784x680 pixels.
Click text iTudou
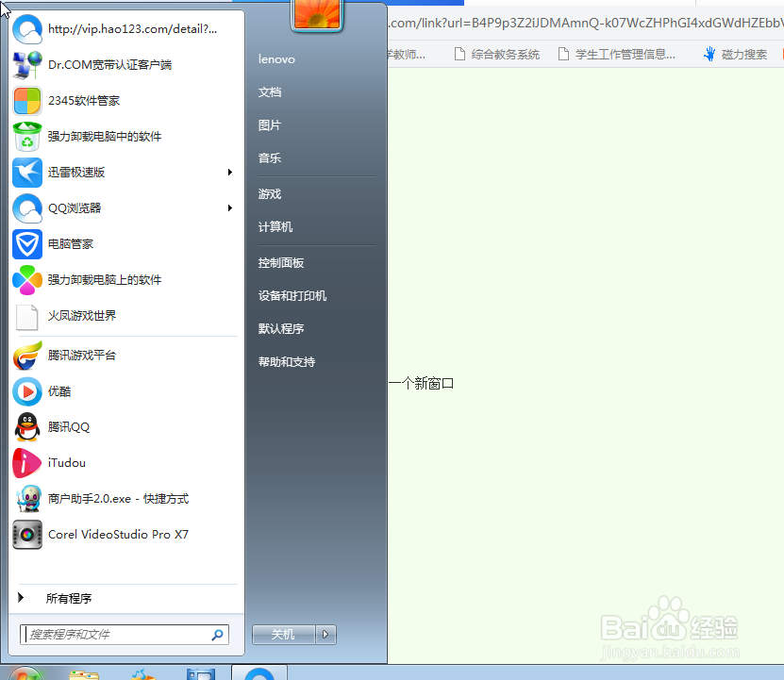click(66, 463)
